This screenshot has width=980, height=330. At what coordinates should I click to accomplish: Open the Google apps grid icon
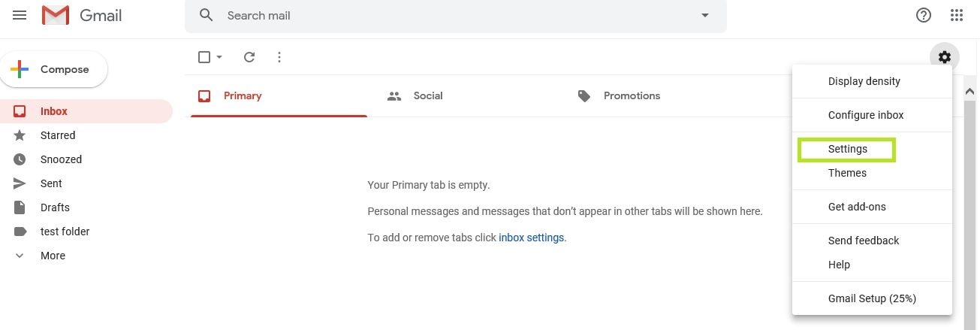click(957, 15)
